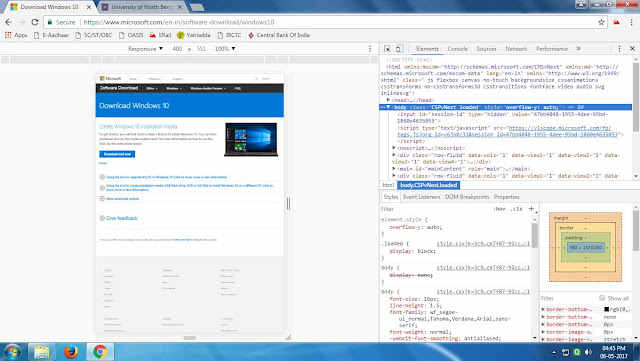Viewport: 640px width, 361px height.
Task: Toggle the device toolbar icon
Action: (x=399, y=49)
